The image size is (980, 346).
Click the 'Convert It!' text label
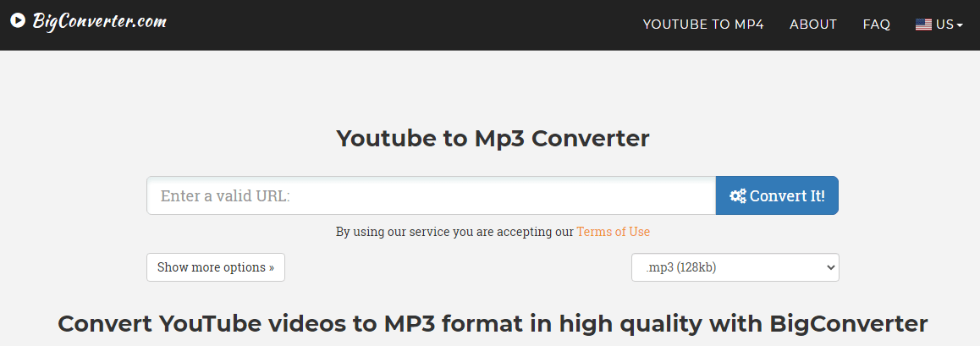click(x=788, y=196)
